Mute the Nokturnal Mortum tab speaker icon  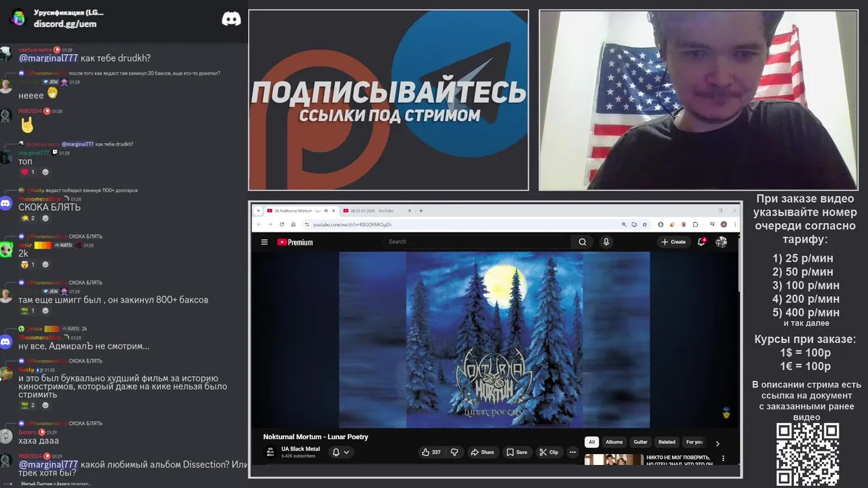click(326, 211)
